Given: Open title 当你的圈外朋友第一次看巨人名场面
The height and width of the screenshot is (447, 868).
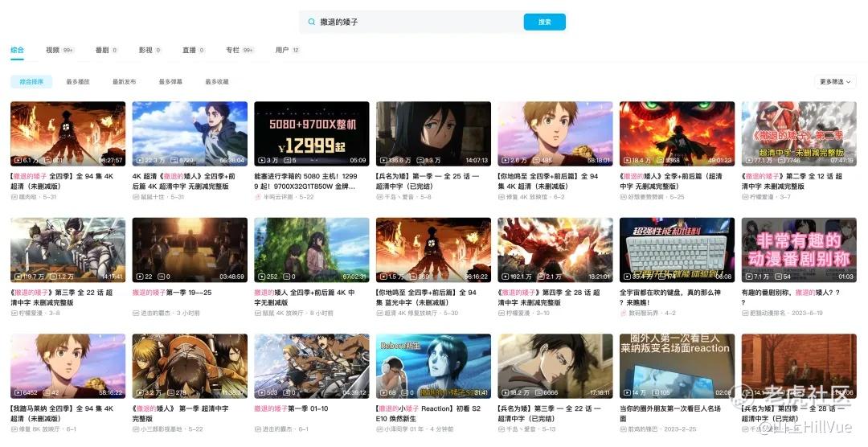Looking at the screenshot, I should coord(670,413).
